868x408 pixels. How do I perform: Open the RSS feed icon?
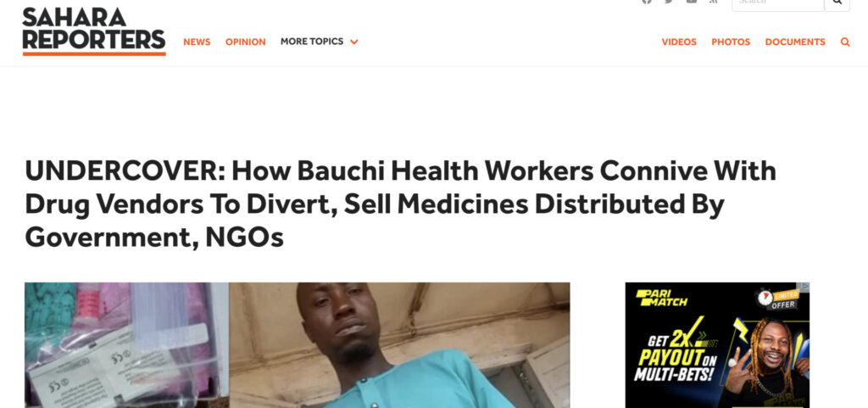click(x=714, y=1)
